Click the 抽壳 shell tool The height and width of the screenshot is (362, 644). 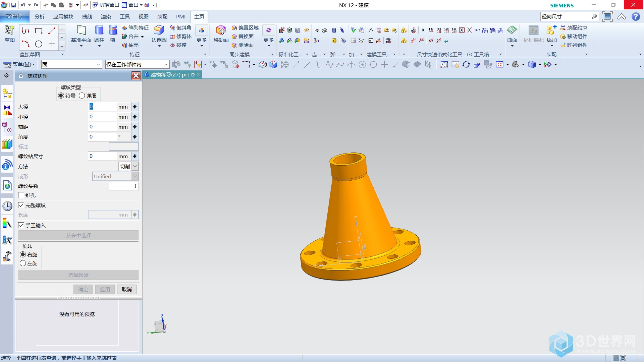(x=130, y=45)
